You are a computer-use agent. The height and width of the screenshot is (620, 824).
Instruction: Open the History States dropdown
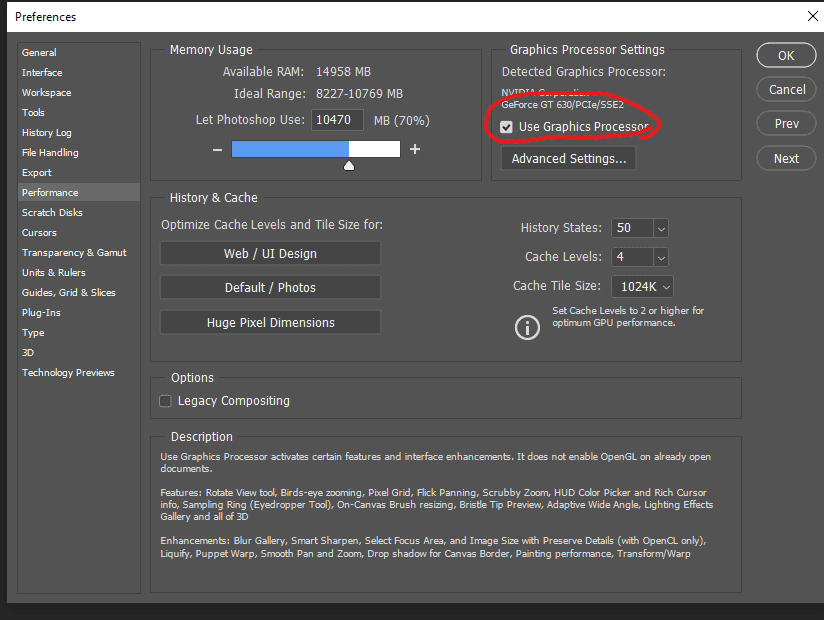tap(661, 228)
